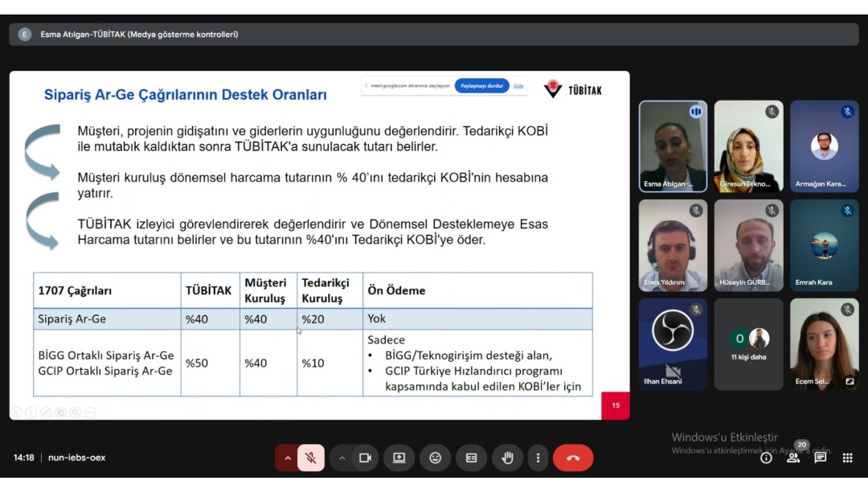Open the meeting details info icon
Screen dimensions: 868x493
coord(766,458)
